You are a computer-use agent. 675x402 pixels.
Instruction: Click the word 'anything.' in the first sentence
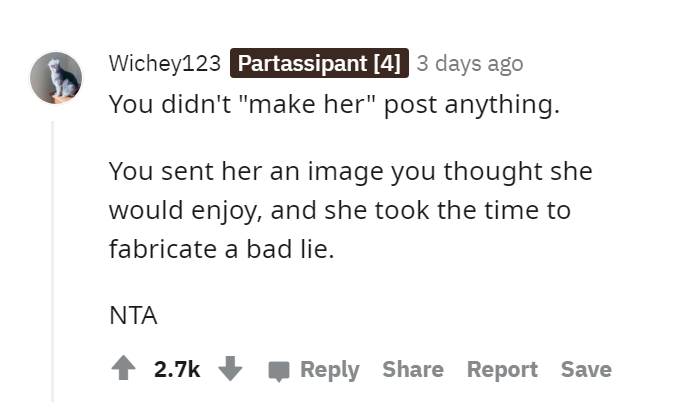coord(502,105)
